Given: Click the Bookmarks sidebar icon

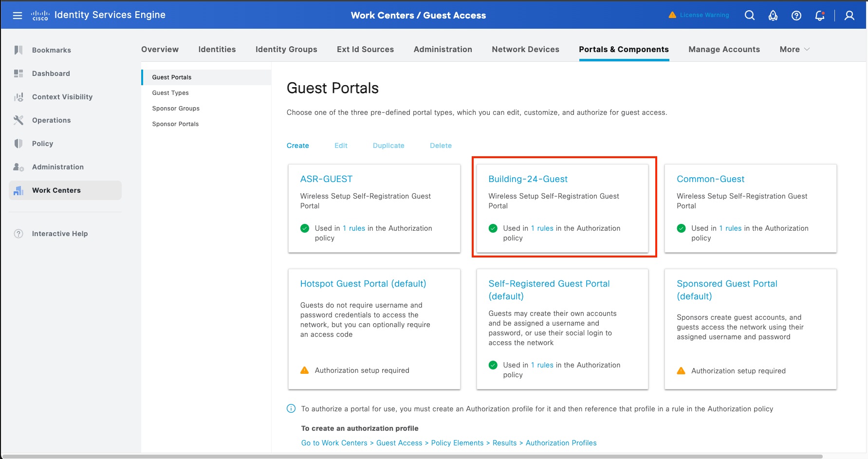Looking at the screenshot, I should (18, 50).
